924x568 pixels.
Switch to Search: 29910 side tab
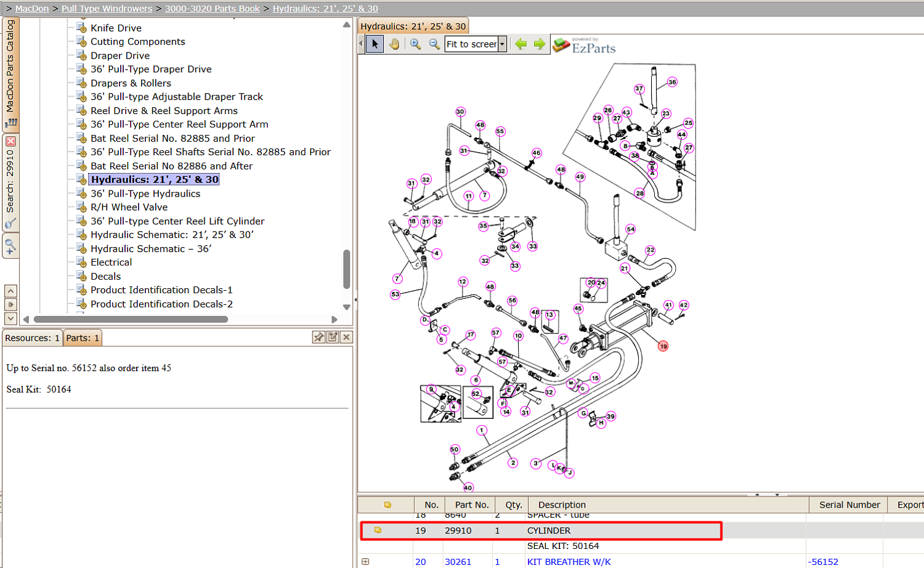[10, 182]
